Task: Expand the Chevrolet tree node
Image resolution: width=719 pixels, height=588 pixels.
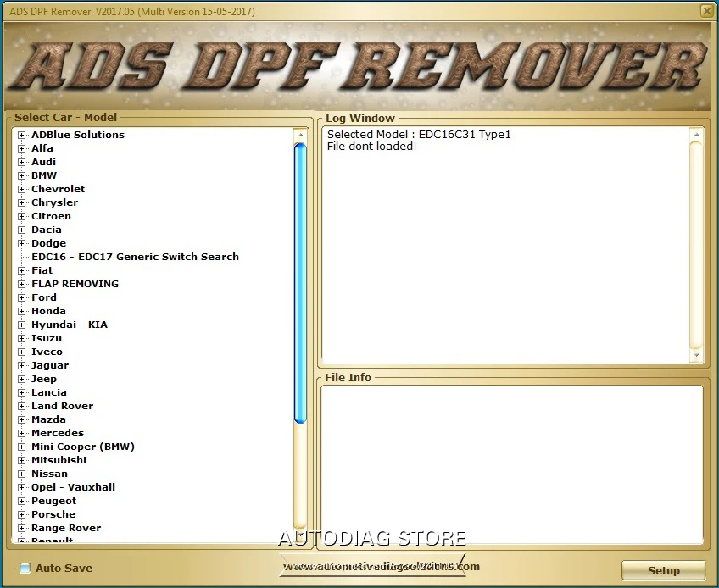Action: 21,189
